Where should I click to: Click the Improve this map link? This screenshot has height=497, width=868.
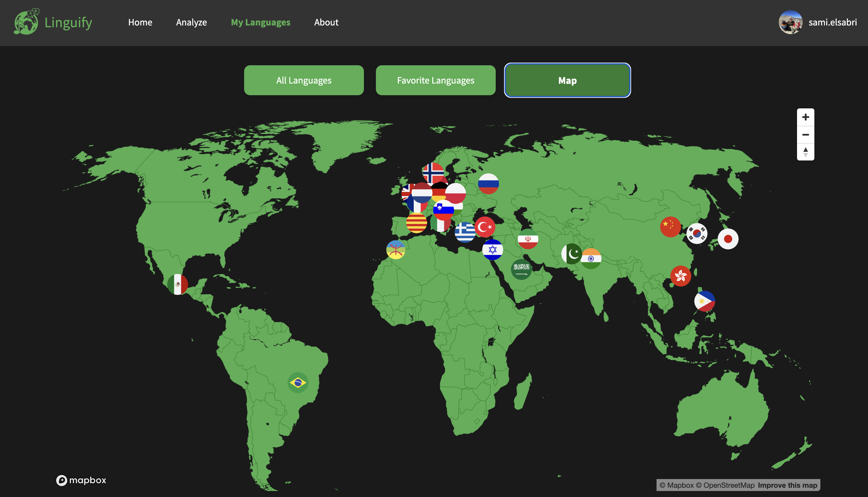[x=787, y=485]
